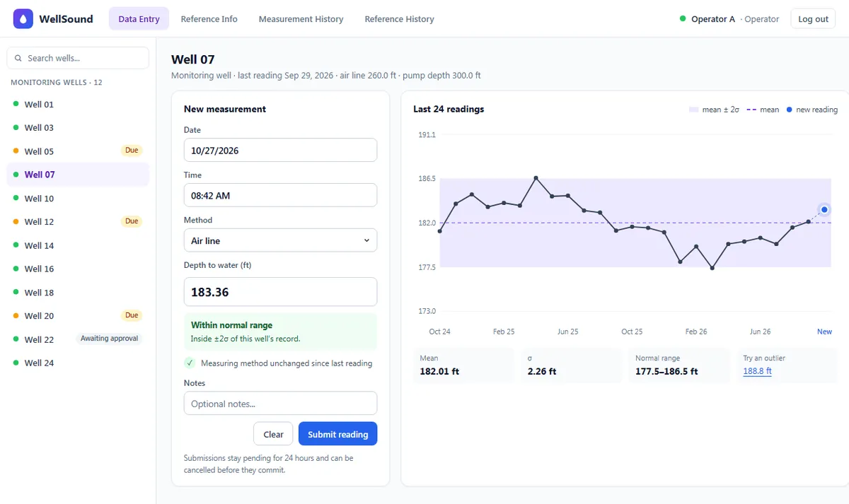Click the WellSound droplet logo icon
849x504 pixels.
tap(23, 19)
